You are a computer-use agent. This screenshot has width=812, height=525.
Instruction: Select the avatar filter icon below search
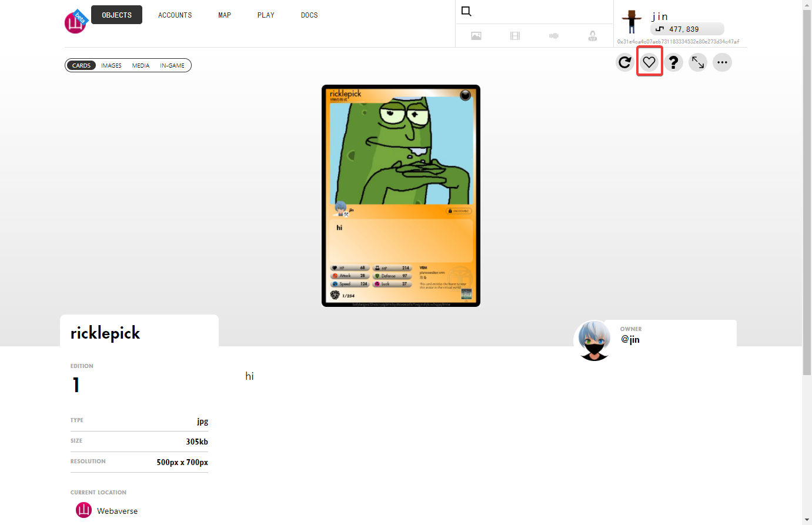593,36
